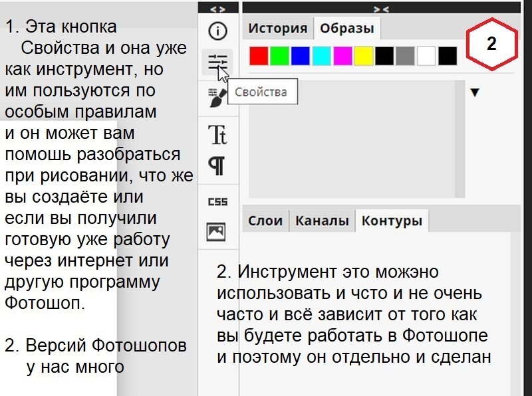
Task: Open the Character (Tt) panel
Action: tap(217, 135)
